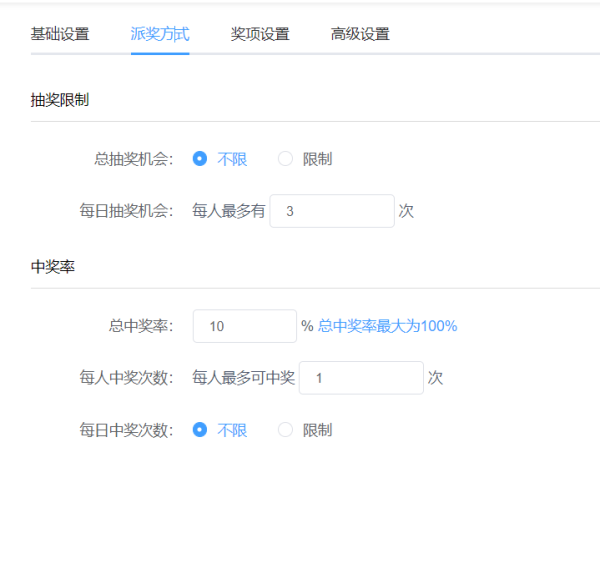Viewport: 600px width, 583px height.
Task: Go to the 高级设置 tab
Action: pos(360,34)
